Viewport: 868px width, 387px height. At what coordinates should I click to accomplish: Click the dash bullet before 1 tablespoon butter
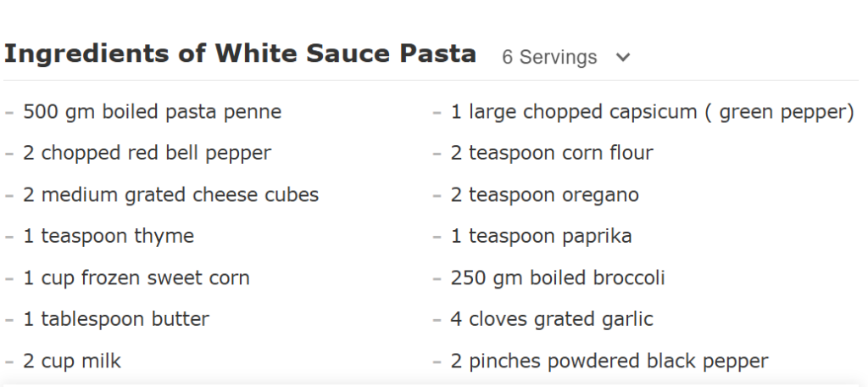[9, 320]
